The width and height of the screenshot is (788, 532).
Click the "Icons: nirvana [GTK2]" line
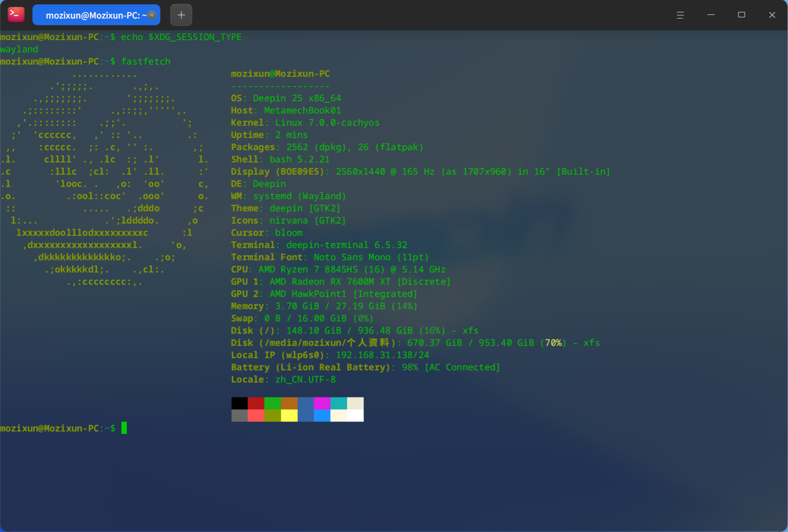tap(288, 221)
